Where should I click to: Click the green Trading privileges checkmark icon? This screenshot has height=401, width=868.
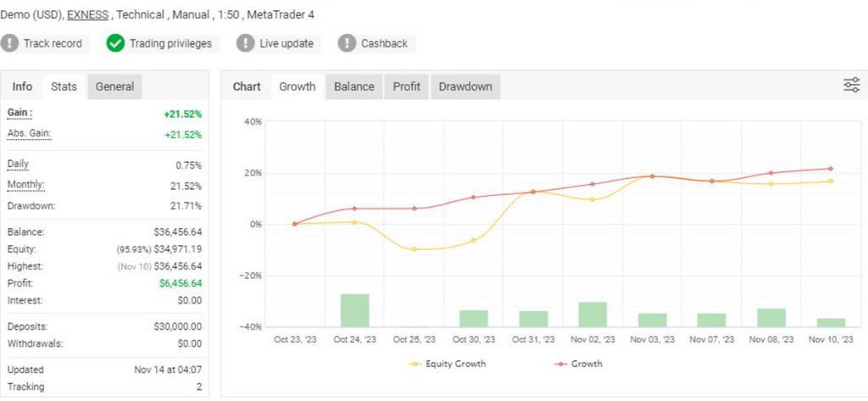[115, 43]
